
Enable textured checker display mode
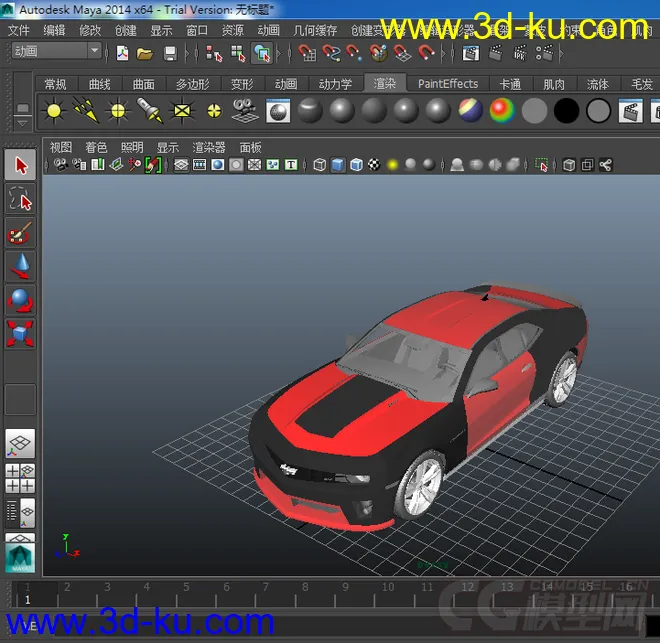pyautogui.click(x=374, y=165)
